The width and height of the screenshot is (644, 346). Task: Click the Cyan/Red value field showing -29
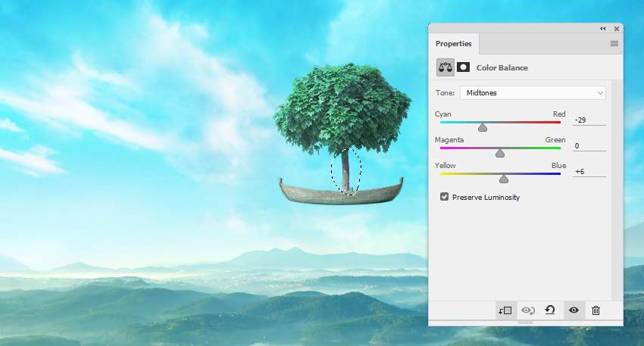click(589, 120)
